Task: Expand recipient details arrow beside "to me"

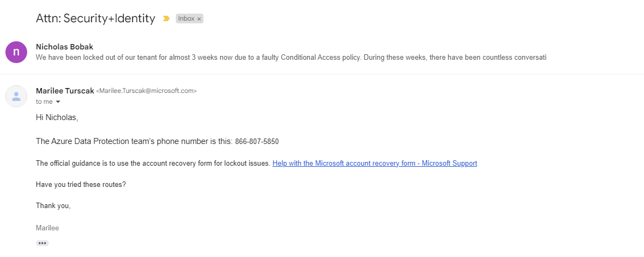Action: [58, 102]
